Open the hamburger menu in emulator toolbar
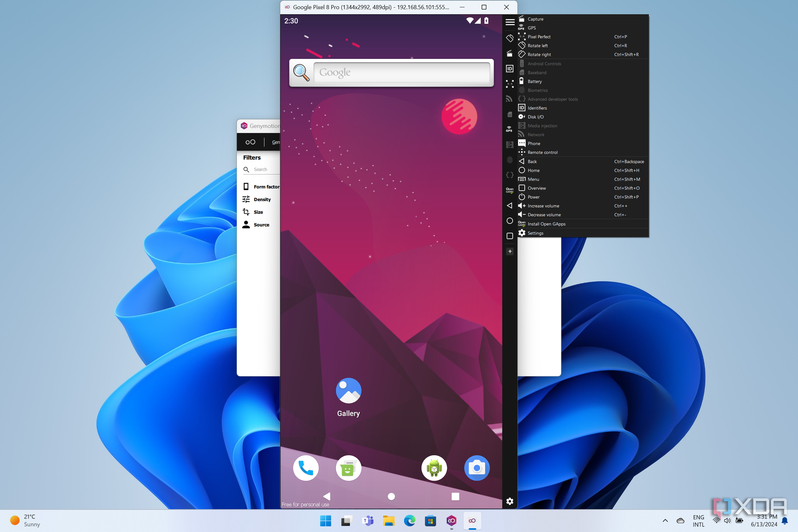798x532 pixels. pos(510,22)
